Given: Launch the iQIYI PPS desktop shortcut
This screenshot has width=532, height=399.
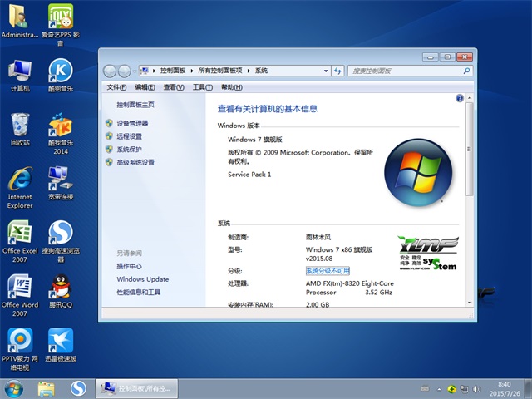Looking at the screenshot, I should (61, 24).
